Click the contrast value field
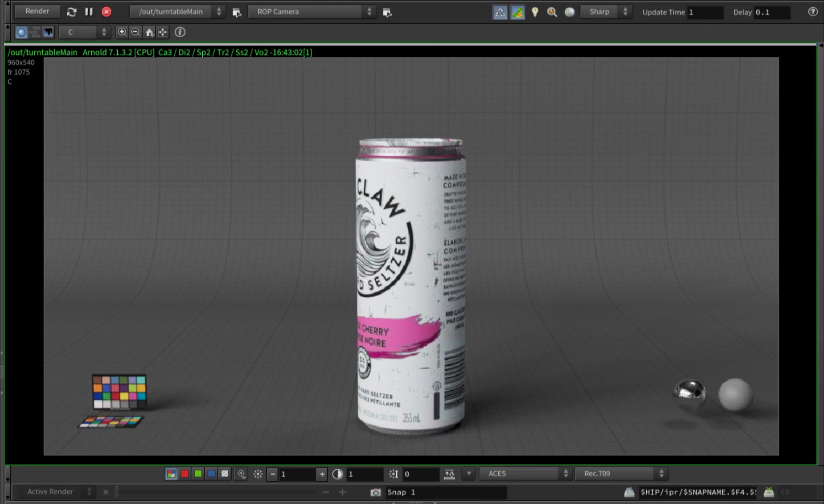824x504 pixels. (x=365, y=474)
